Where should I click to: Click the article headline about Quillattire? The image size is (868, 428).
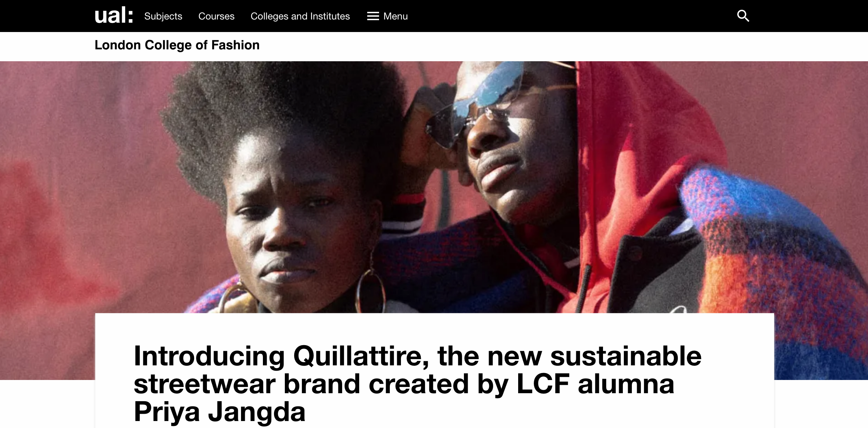tap(417, 383)
